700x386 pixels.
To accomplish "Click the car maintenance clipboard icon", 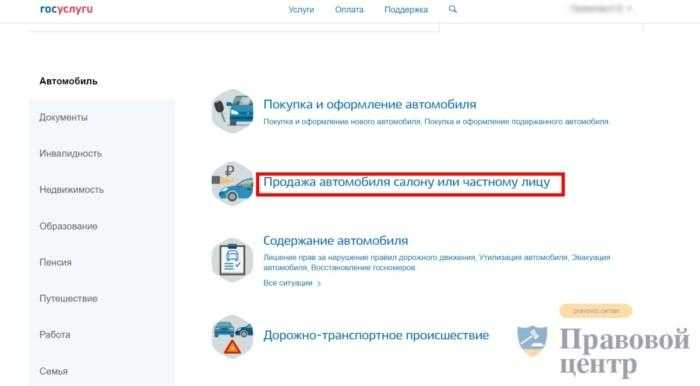I will point(232,260).
